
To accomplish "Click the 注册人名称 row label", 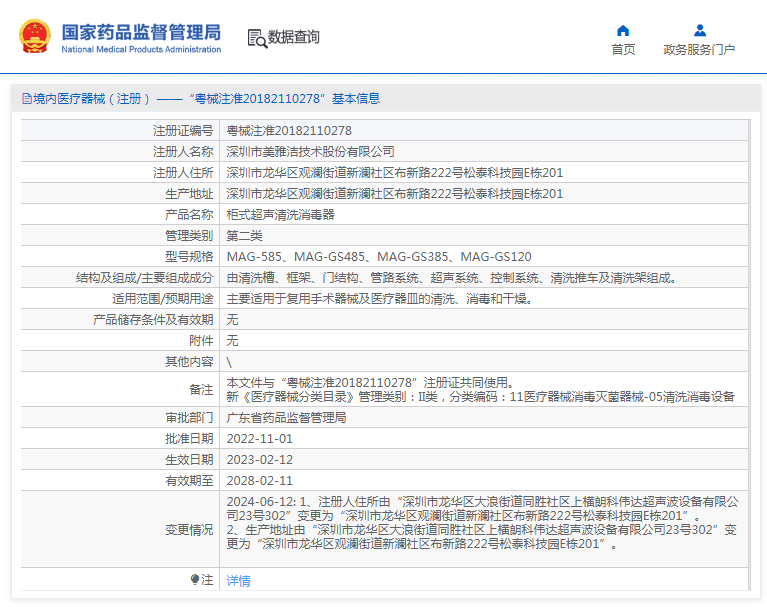I will [183, 152].
